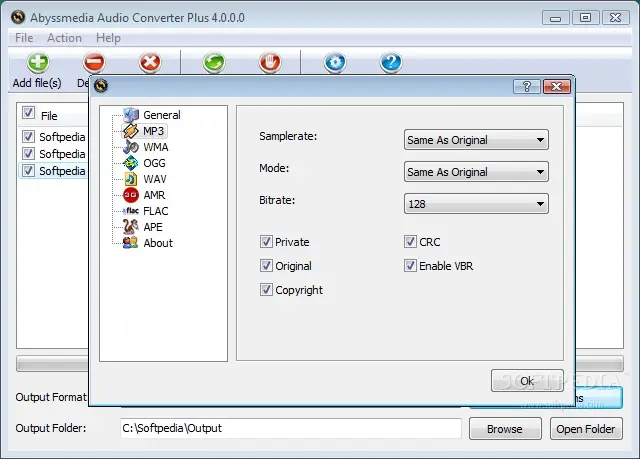
Task: Click the Output Folder path field
Action: [291, 428]
